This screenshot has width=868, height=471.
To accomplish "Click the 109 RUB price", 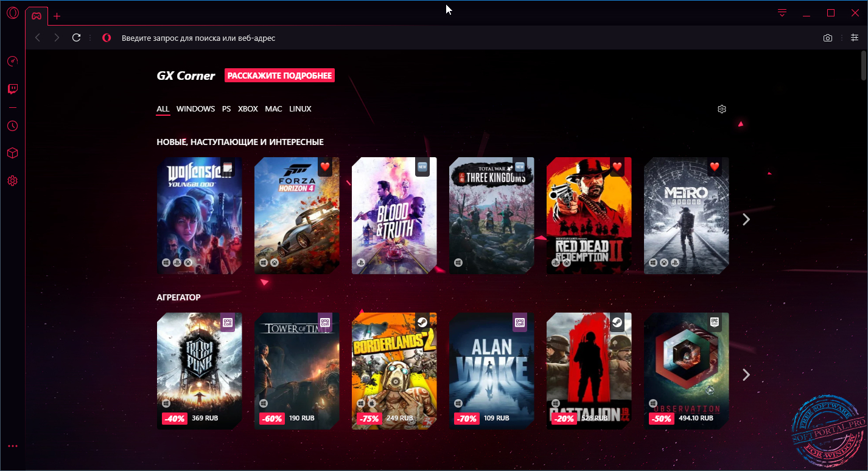I will pos(497,419).
